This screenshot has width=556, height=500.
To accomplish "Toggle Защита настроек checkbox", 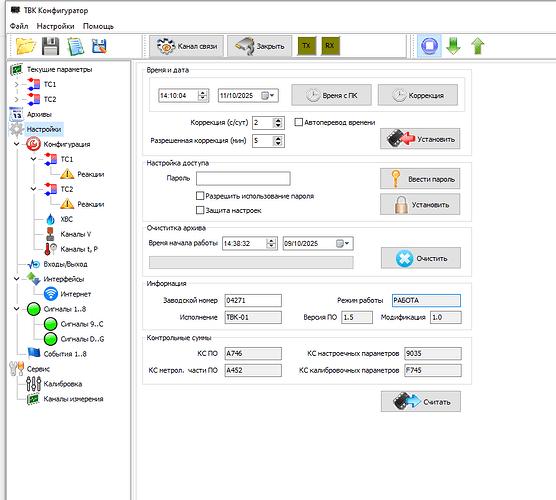I will 200,210.
